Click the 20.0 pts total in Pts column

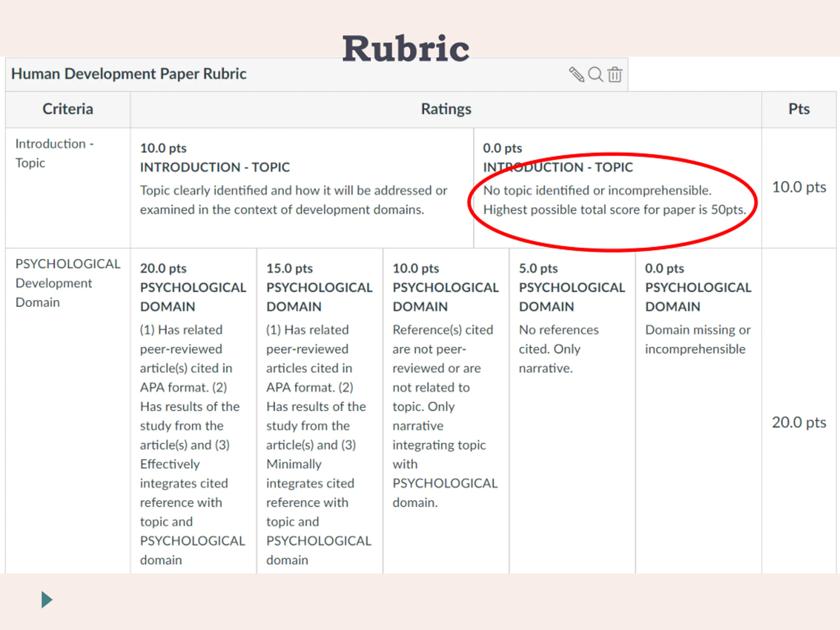click(799, 423)
